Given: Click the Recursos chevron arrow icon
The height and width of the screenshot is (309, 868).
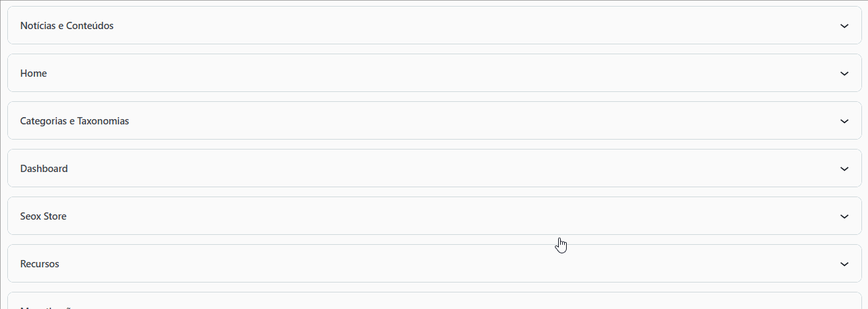Looking at the screenshot, I should [844, 264].
